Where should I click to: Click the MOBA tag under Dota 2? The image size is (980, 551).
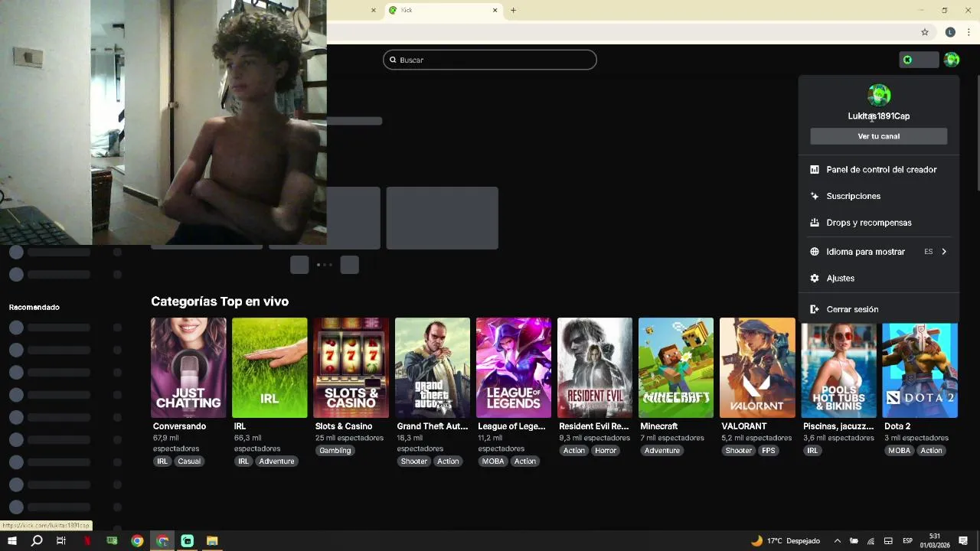click(x=900, y=451)
